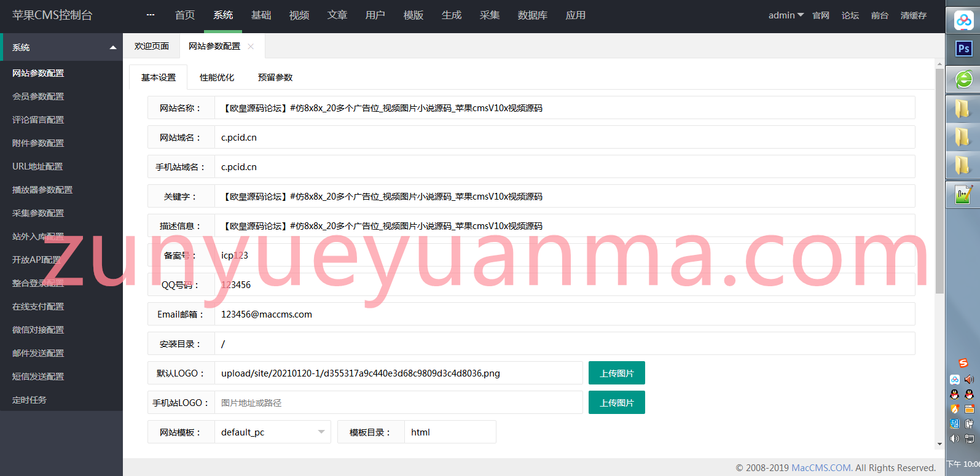
Task: Click the Email邮箱 input field
Action: (565, 314)
